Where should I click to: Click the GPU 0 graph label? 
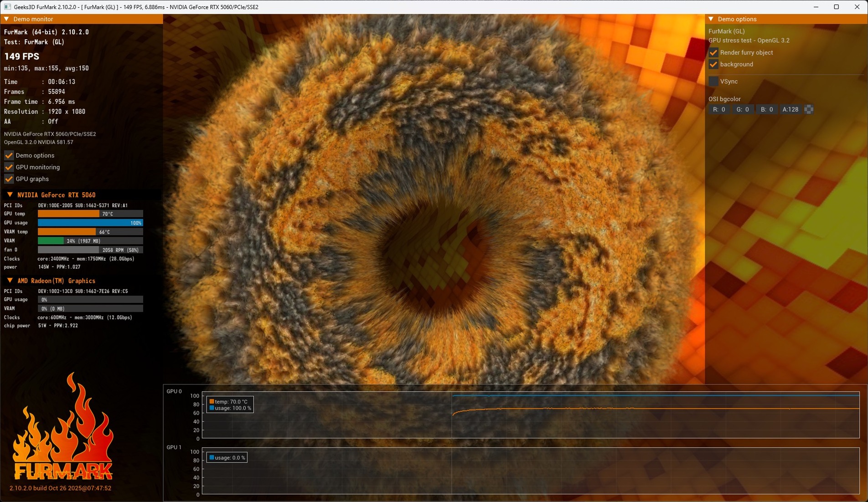tap(174, 391)
